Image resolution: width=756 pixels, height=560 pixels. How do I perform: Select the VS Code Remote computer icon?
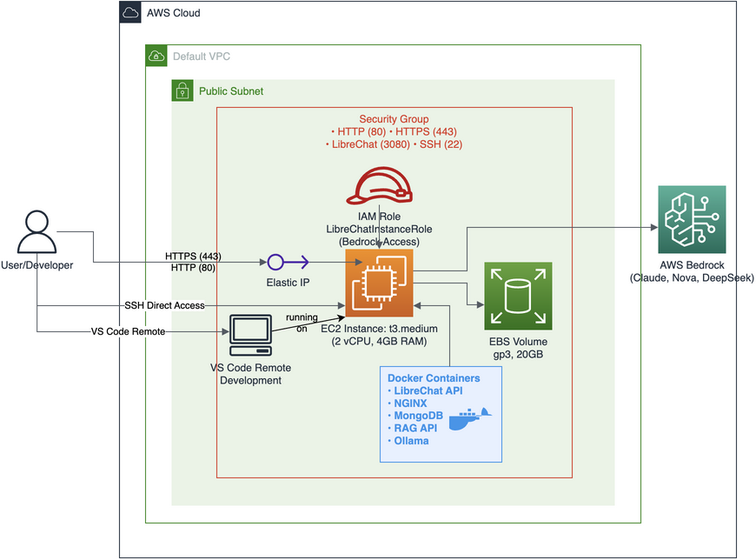(251, 336)
